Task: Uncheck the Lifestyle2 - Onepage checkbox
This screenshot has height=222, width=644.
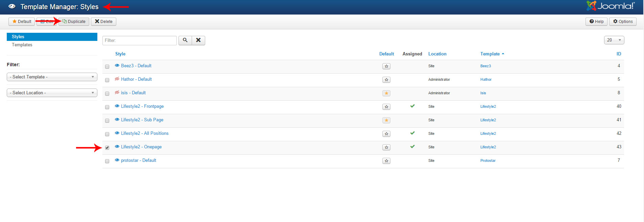Action: point(107,148)
